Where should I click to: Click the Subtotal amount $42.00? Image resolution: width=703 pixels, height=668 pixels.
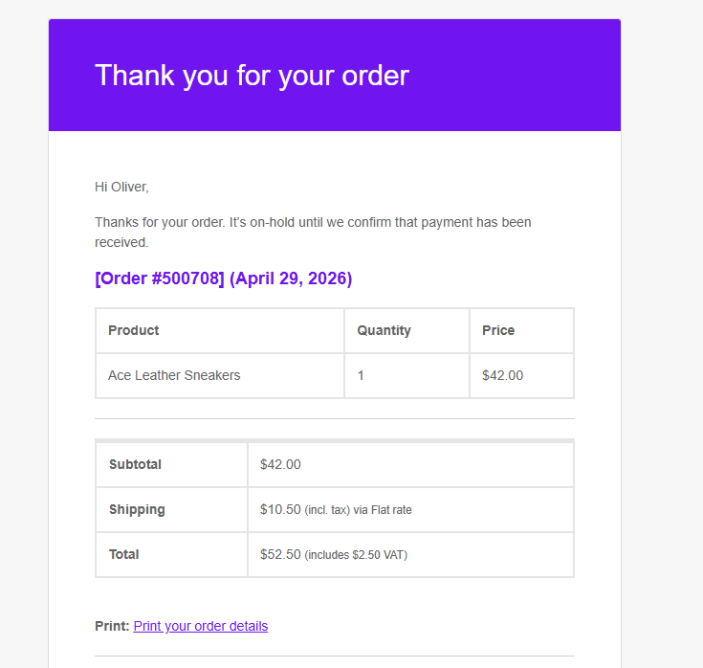click(x=280, y=464)
